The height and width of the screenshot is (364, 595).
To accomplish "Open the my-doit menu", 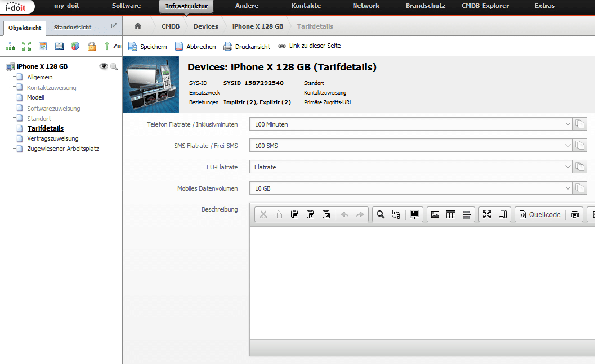I will pos(67,6).
